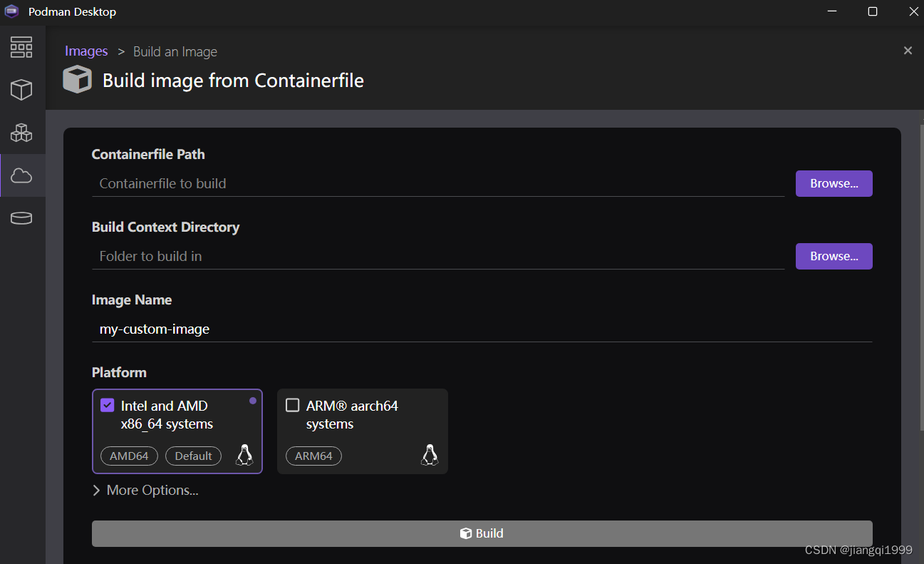Open the Dashboard sidebar icon

21,47
